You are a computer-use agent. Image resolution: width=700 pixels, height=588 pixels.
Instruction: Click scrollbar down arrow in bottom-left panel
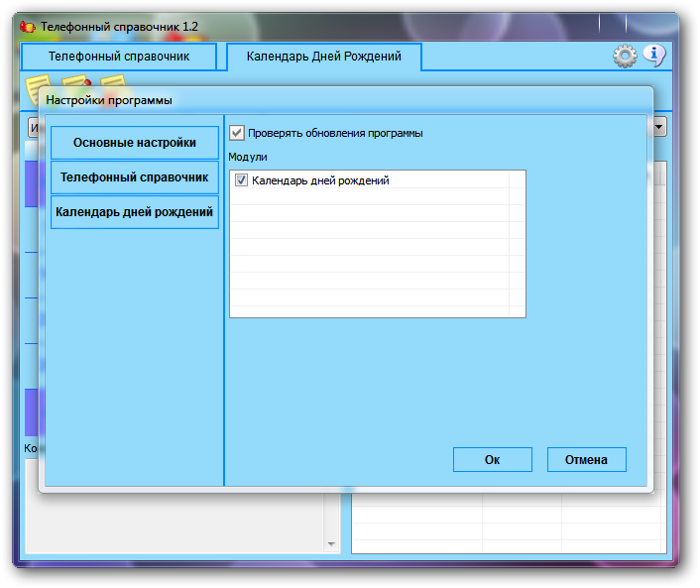pyautogui.click(x=331, y=543)
